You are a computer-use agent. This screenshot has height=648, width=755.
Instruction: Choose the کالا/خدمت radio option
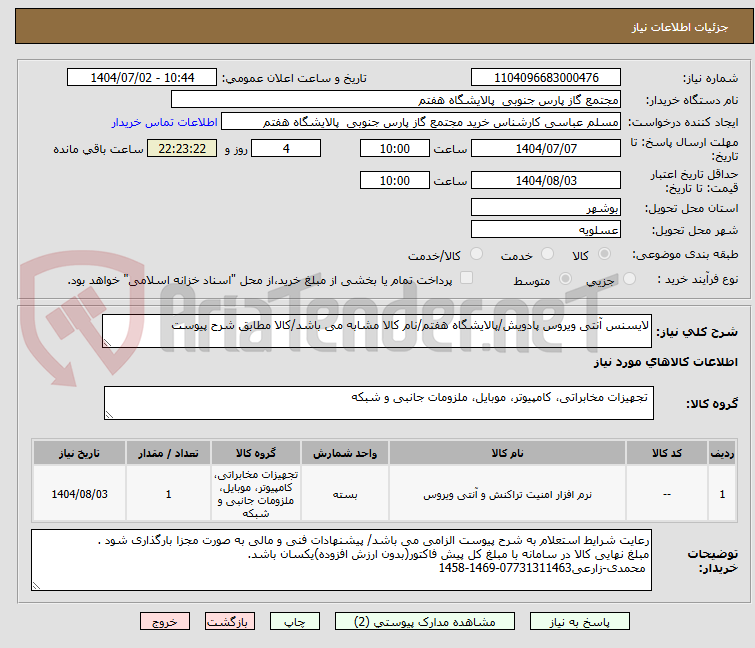tap(476, 255)
